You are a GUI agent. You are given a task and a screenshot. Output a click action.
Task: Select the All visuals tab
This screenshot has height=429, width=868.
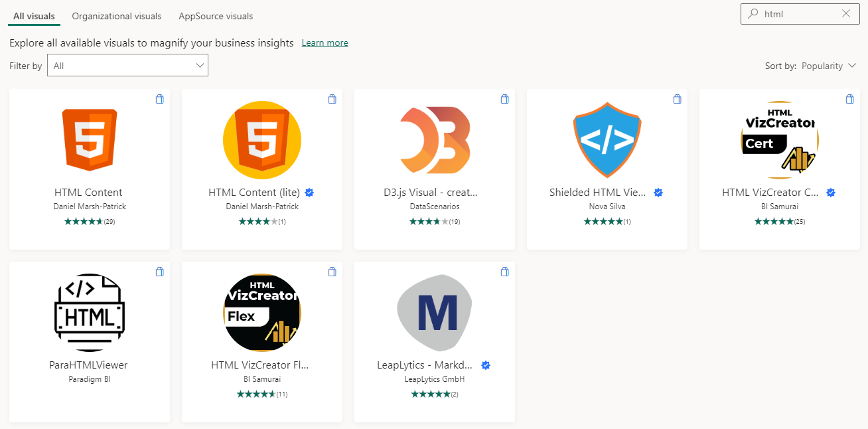click(34, 16)
